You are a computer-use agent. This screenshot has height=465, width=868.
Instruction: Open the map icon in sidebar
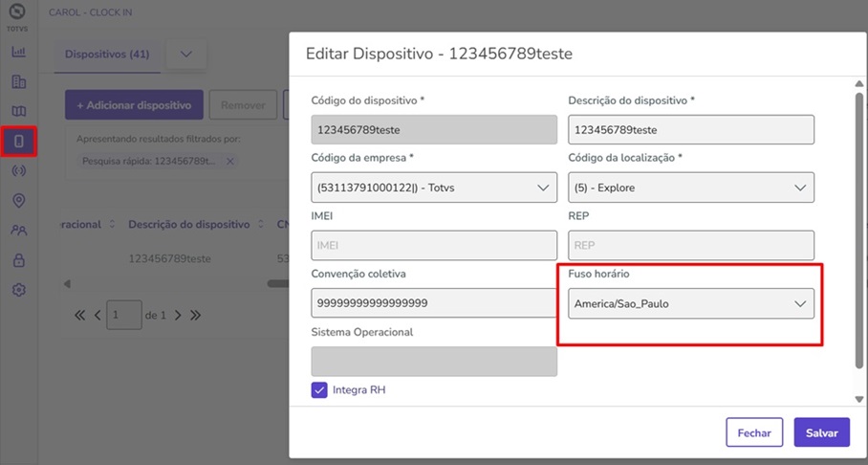(19, 111)
